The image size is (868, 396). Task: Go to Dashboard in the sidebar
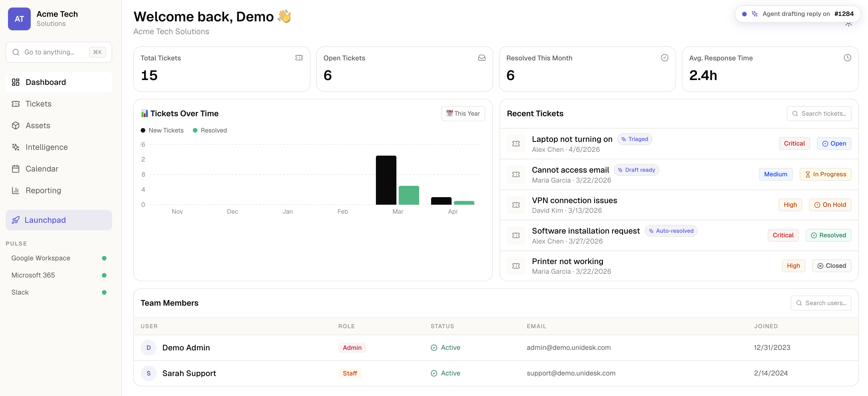tap(59, 82)
